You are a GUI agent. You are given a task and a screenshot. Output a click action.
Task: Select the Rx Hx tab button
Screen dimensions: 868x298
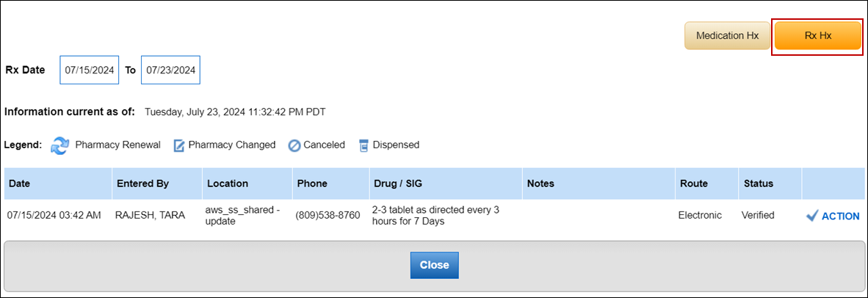817,35
